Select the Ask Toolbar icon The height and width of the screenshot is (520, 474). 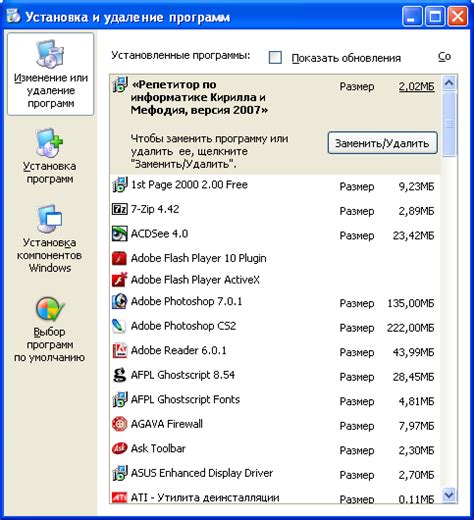pos(119,448)
